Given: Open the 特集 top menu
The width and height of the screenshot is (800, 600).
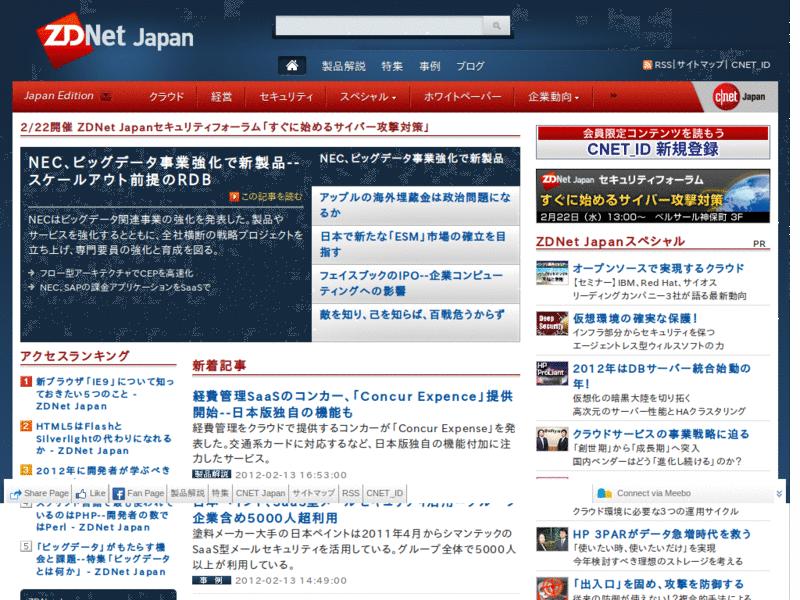Looking at the screenshot, I should tap(392, 66).
